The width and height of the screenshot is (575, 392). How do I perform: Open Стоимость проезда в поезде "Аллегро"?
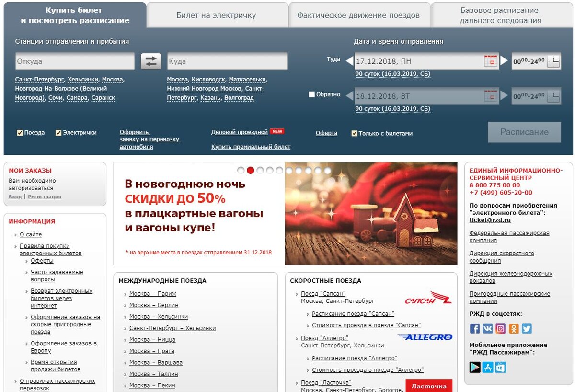click(368, 370)
